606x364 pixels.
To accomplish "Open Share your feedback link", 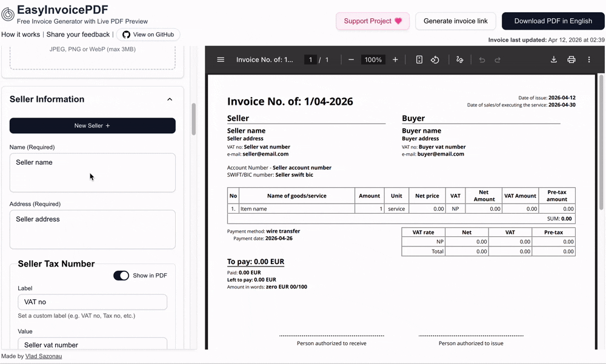I will (78, 35).
